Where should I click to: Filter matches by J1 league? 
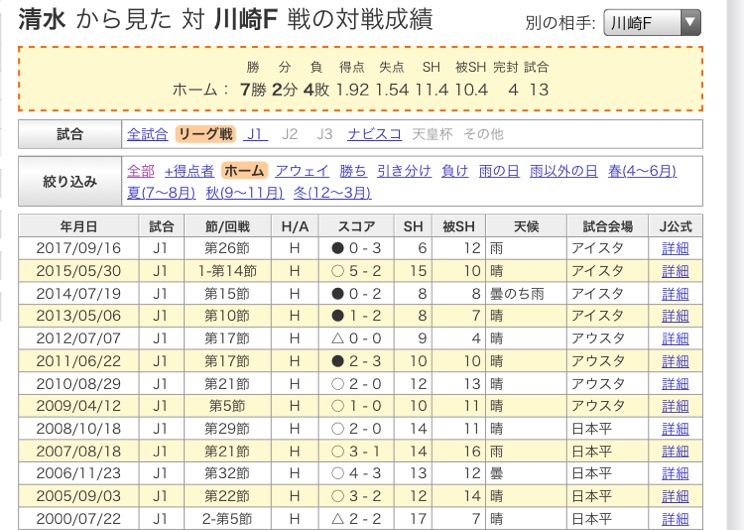pos(256,133)
